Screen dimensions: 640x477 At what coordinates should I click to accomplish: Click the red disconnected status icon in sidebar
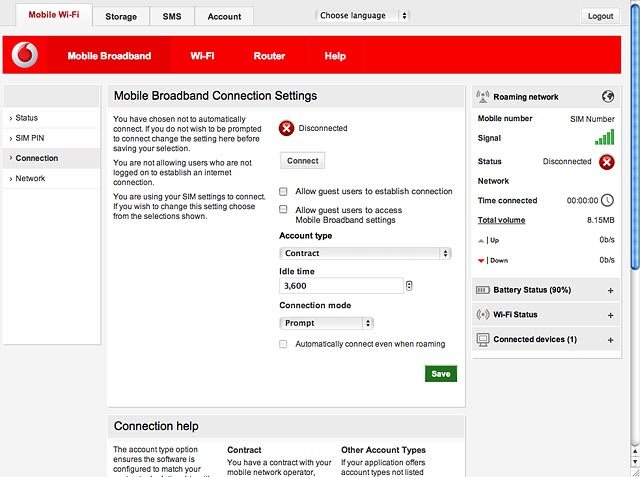point(607,162)
